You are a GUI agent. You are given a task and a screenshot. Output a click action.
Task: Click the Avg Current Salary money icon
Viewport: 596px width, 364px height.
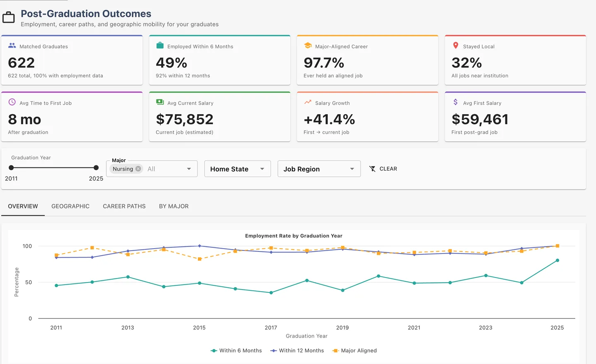[160, 102]
